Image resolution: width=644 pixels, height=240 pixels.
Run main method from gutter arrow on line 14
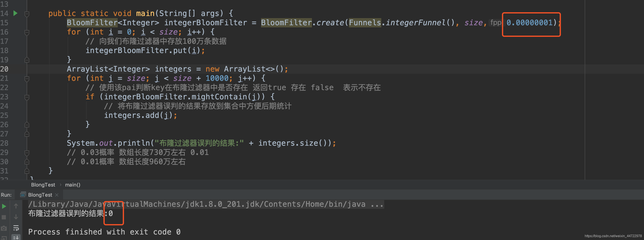coord(15,13)
